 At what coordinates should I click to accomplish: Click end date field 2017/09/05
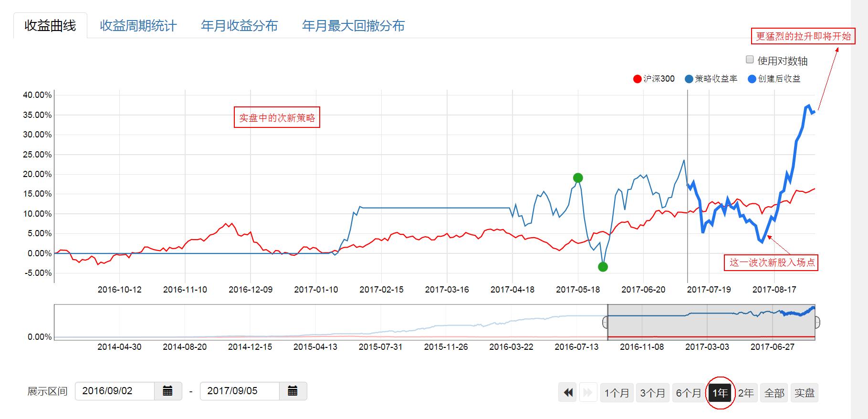(x=240, y=391)
